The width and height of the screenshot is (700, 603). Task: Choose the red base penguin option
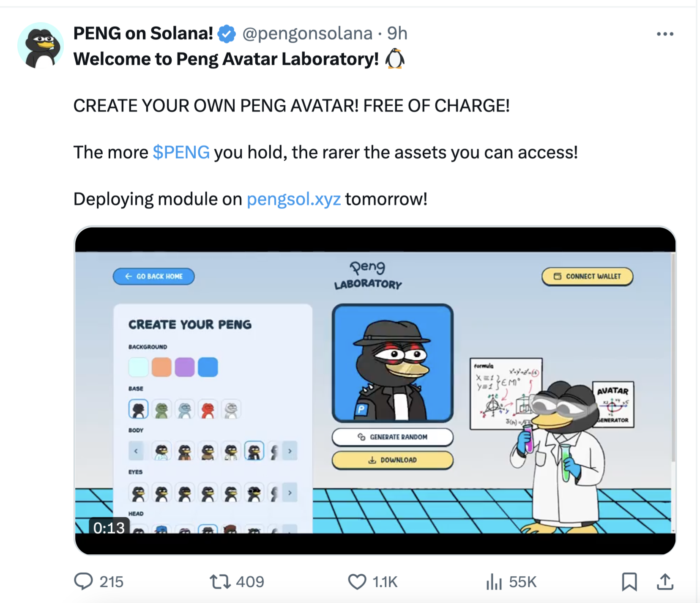pyautogui.click(x=208, y=409)
